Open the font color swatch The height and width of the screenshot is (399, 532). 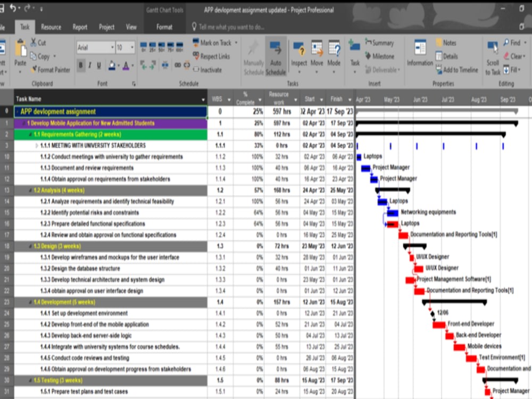pyautogui.click(x=127, y=65)
